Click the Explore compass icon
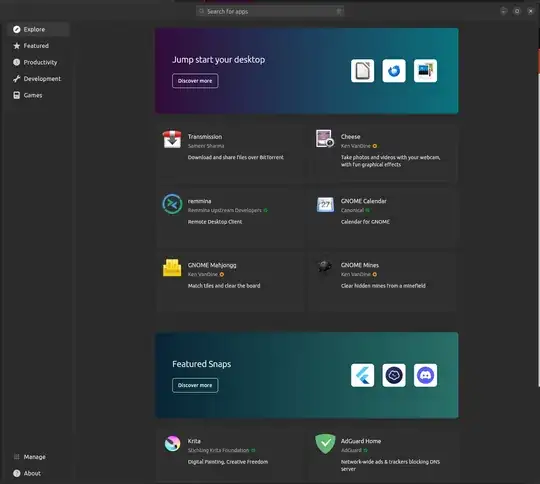The height and width of the screenshot is (484, 540). (17, 29)
